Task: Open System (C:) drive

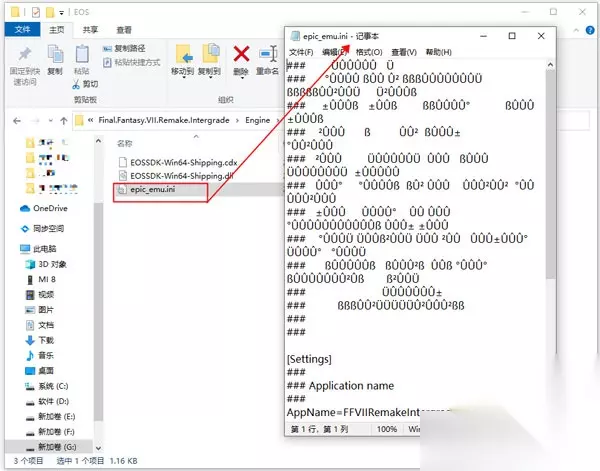Action: (x=47, y=386)
